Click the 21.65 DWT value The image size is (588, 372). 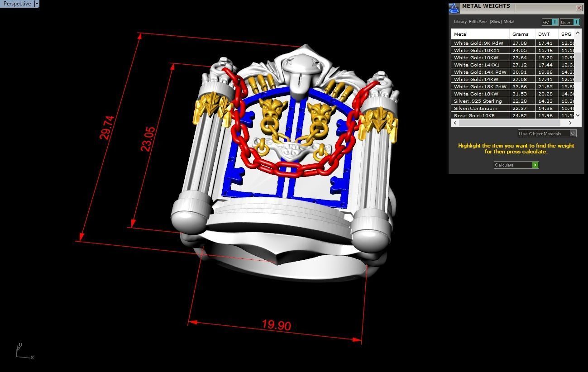click(545, 86)
